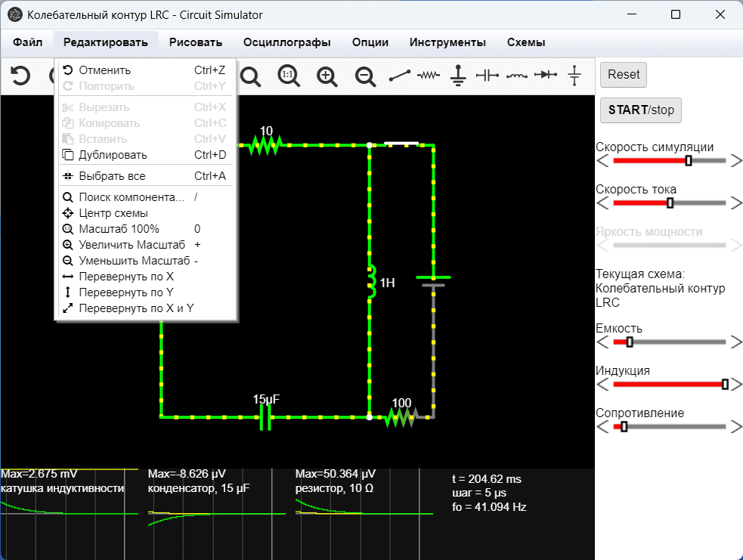Select the capacitor tool in the toolbar
The image size is (743, 560).
coord(488,76)
